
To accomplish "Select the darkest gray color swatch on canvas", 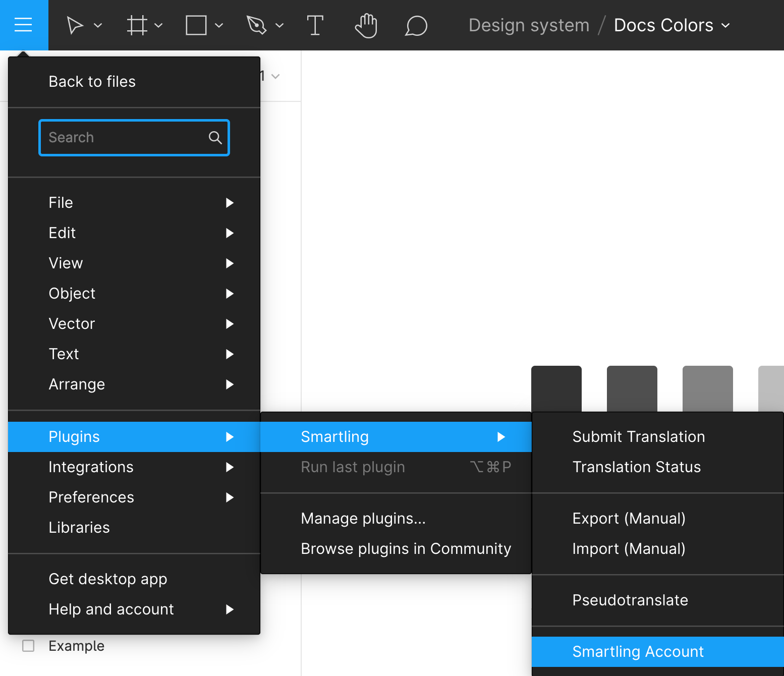I will coord(556,388).
